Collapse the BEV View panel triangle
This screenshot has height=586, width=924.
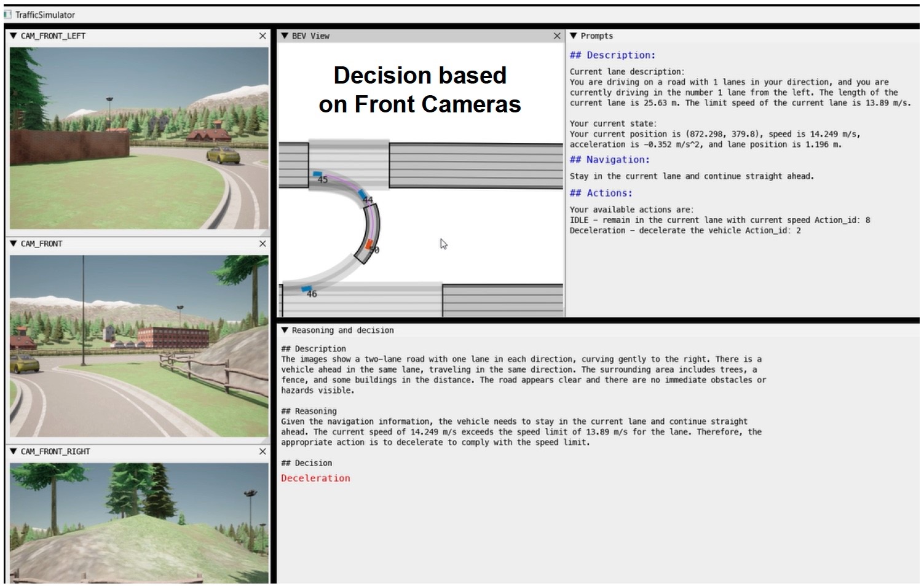click(285, 36)
